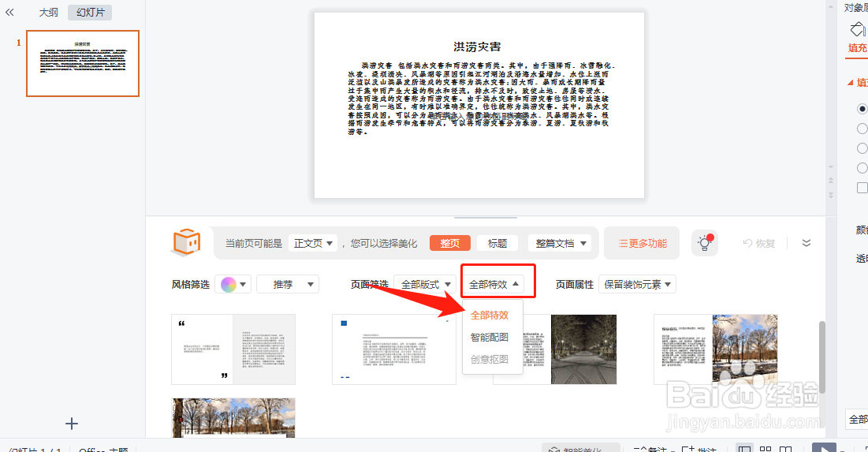Open the 推荐 recommended dropdown
This screenshot has height=452, width=868.
click(x=288, y=284)
